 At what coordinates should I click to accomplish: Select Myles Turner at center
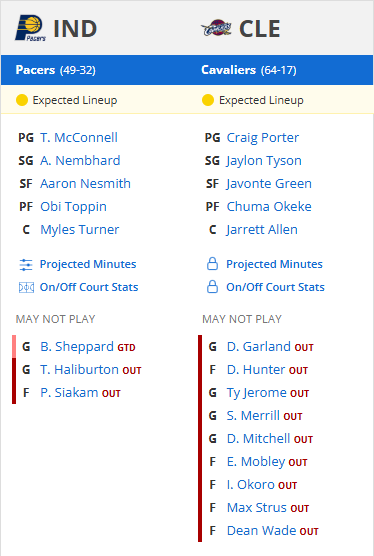coord(80,230)
